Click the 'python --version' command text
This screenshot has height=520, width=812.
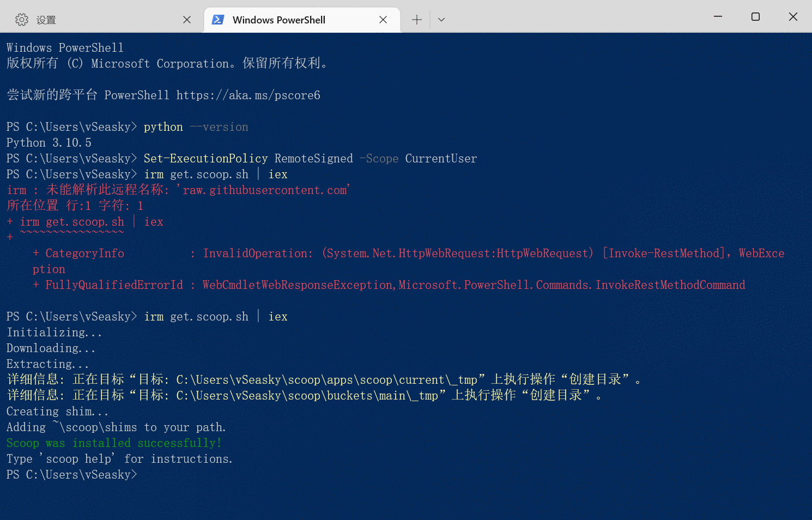(196, 127)
